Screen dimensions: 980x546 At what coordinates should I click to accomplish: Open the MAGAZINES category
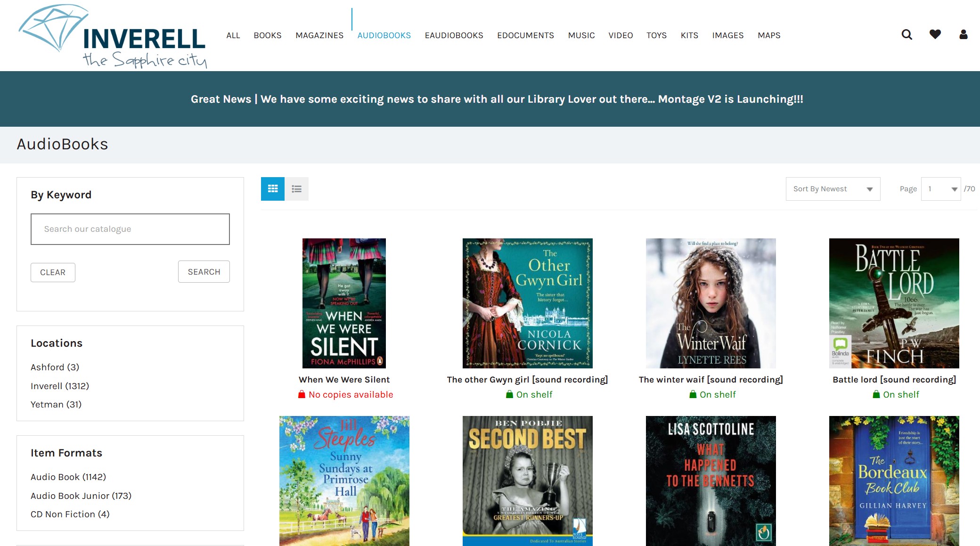[319, 35]
